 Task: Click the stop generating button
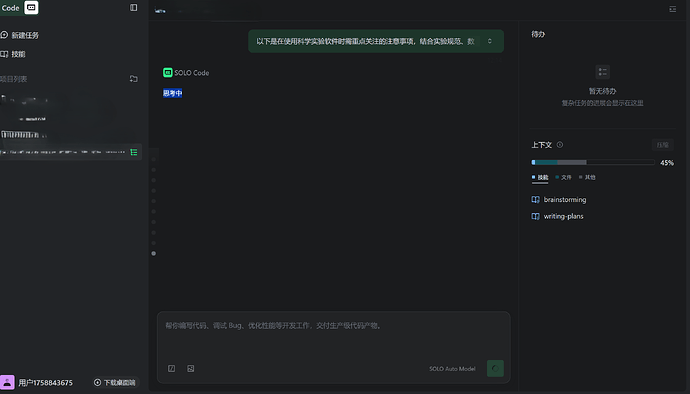pyautogui.click(x=495, y=368)
